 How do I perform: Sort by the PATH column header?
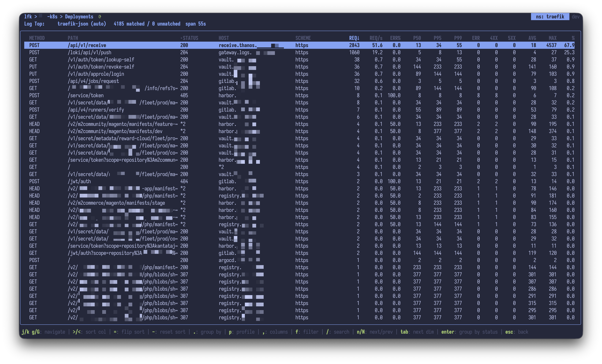pos(73,38)
